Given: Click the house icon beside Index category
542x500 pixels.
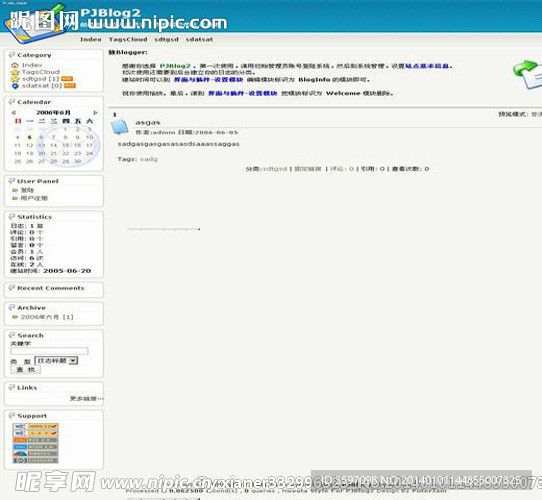Looking at the screenshot, I should (x=15, y=65).
